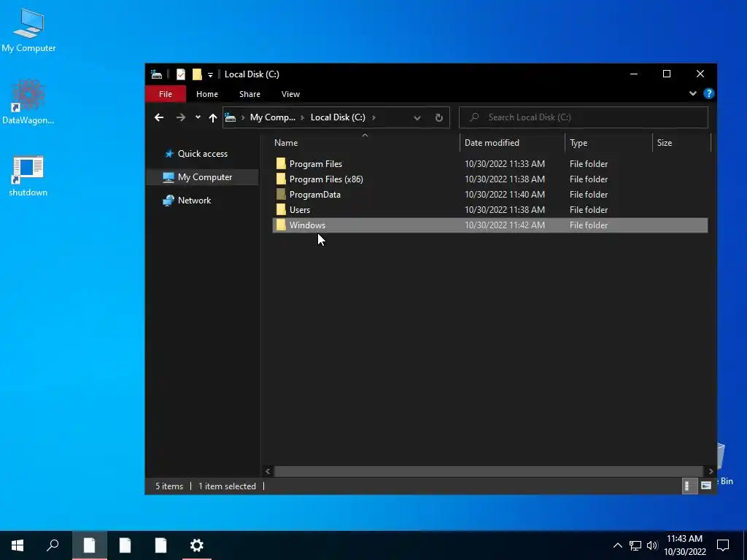Select the DataWagon desktop shortcut
Viewport: 747px width, 560px height.
pyautogui.click(x=28, y=102)
